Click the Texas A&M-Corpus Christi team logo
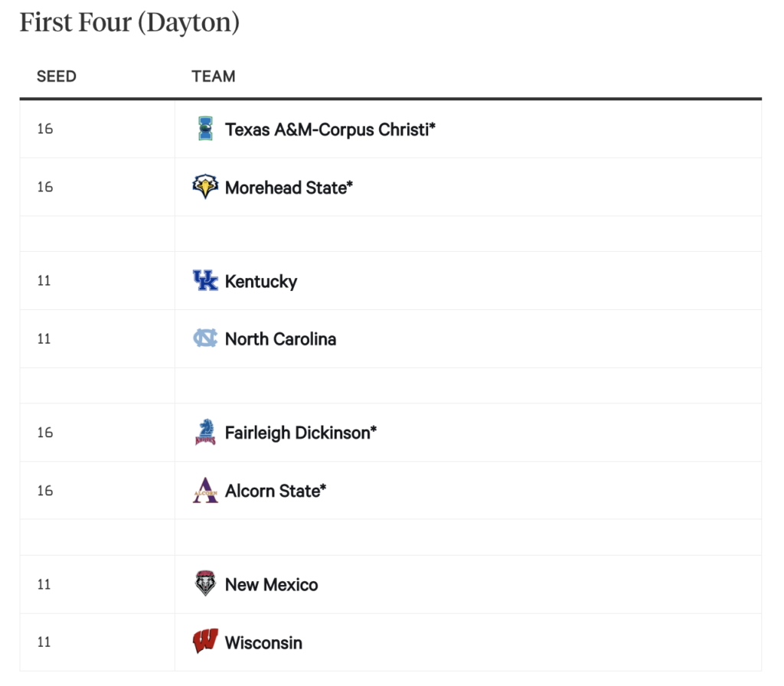Viewport: 784px width, 686px height. coord(205,129)
